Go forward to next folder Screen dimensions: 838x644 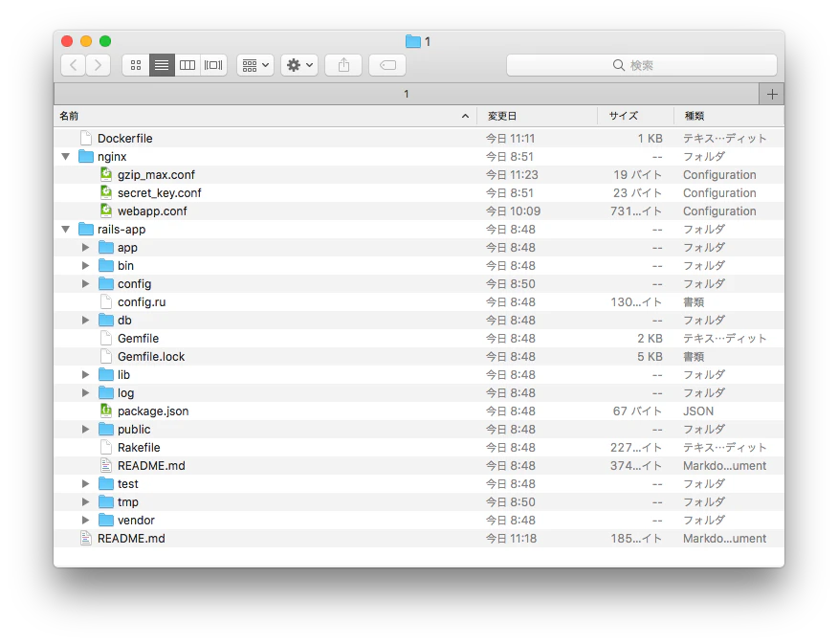pyautogui.click(x=98, y=65)
